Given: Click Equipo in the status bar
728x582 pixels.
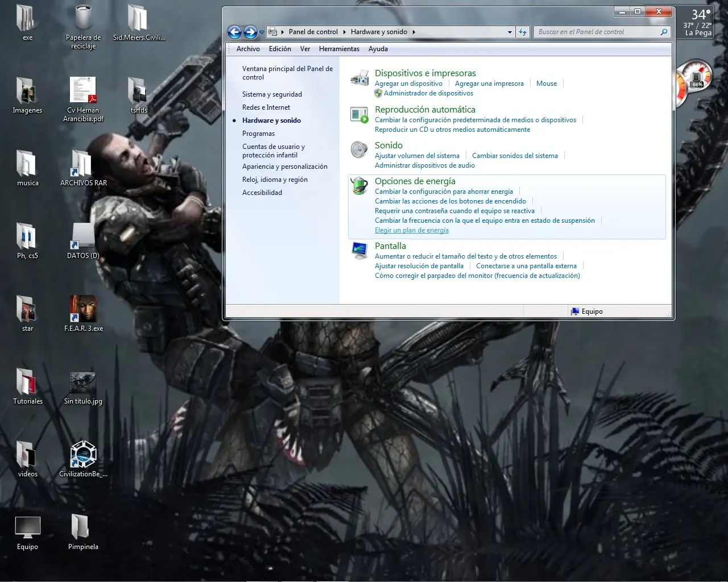Looking at the screenshot, I should 587,311.
